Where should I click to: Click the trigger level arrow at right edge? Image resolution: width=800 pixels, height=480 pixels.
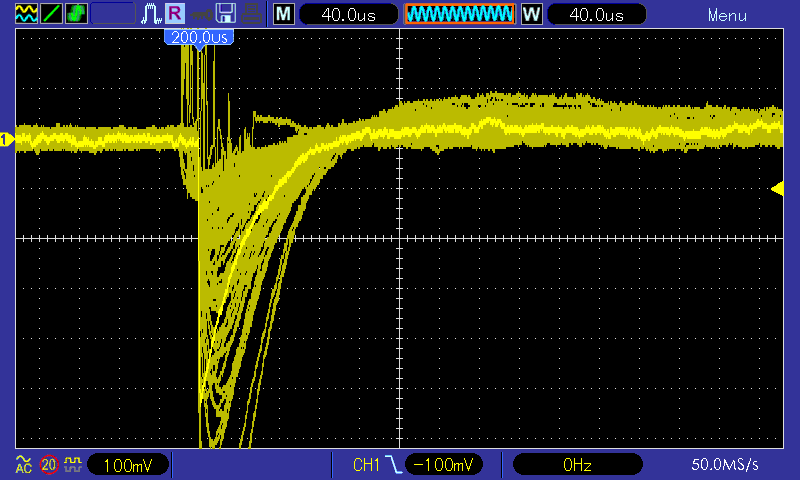777,189
